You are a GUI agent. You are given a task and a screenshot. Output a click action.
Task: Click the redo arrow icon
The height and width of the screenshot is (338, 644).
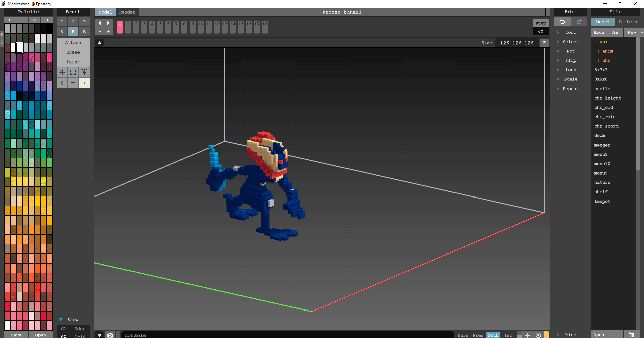tap(579, 22)
